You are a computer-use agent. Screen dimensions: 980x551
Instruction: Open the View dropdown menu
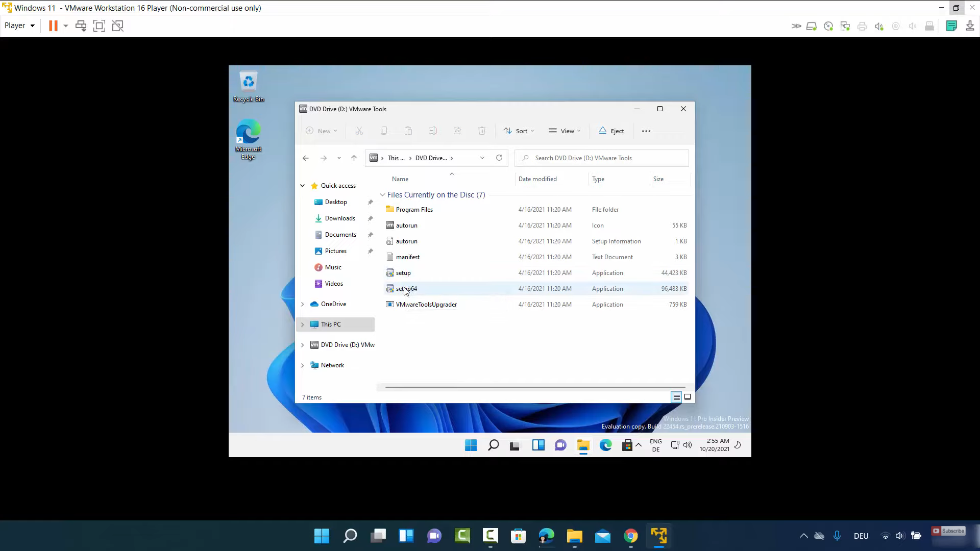pyautogui.click(x=565, y=131)
